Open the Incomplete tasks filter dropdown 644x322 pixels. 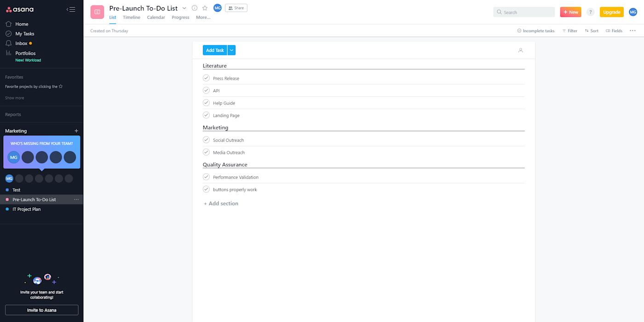[x=536, y=31]
